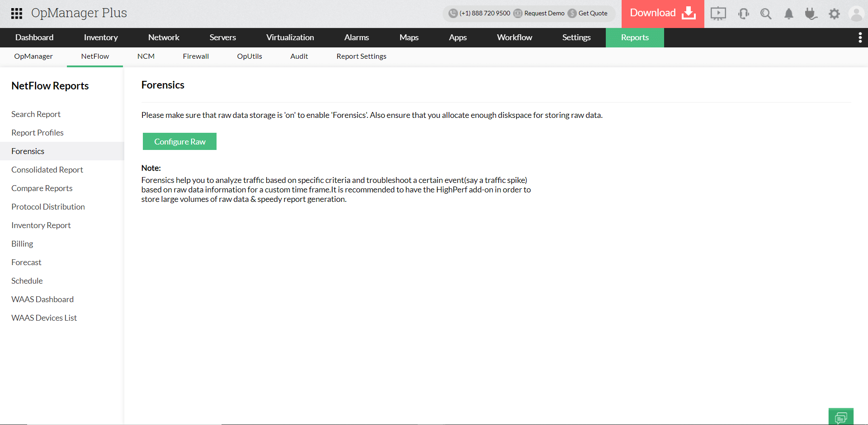Image resolution: width=868 pixels, height=425 pixels.
Task: Click the phone number (+1) 888 720 9500
Action: point(485,13)
